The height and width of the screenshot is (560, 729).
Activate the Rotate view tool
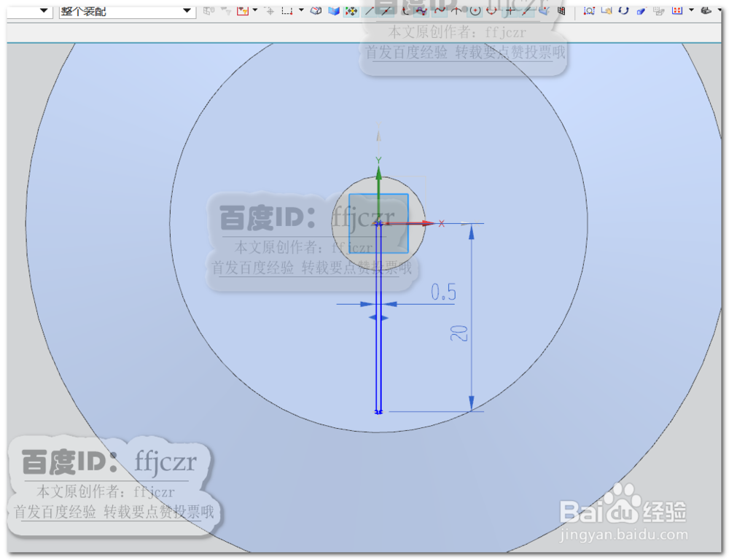pyautogui.click(x=623, y=10)
